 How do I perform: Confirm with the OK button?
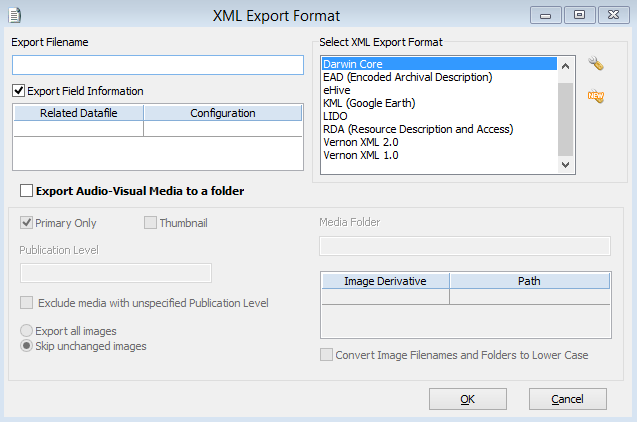468,399
